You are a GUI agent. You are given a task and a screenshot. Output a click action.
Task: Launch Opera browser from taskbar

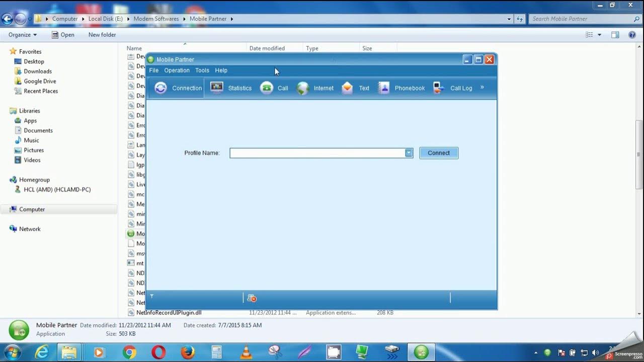pyautogui.click(x=158, y=352)
